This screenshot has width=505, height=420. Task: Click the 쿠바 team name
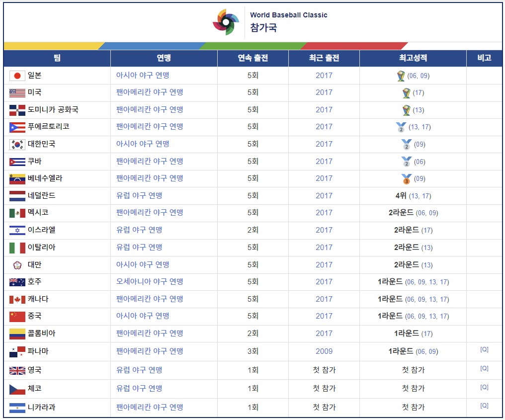34,161
